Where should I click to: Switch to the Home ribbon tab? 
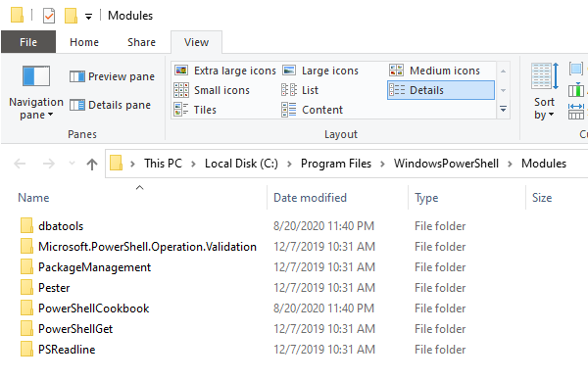(x=84, y=42)
